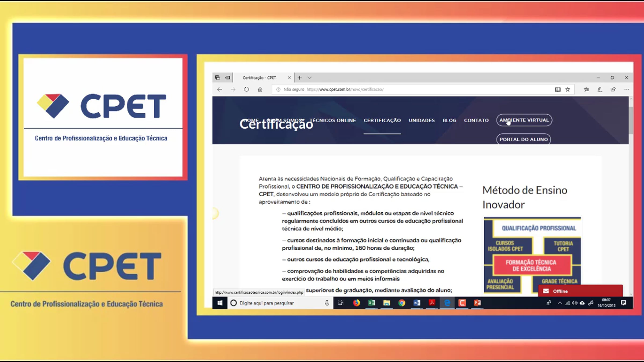Open the taskbar clock showing 08:07
Screen dimensions: 644x362
606,303
